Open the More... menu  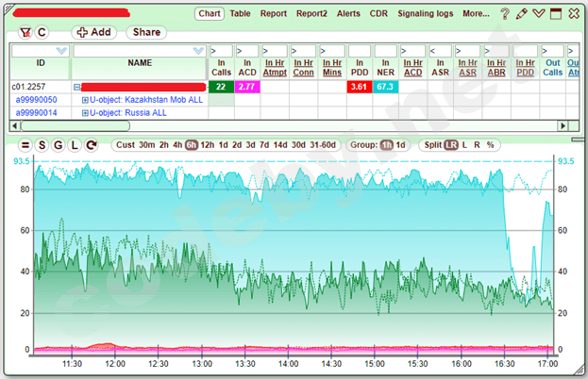[476, 14]
